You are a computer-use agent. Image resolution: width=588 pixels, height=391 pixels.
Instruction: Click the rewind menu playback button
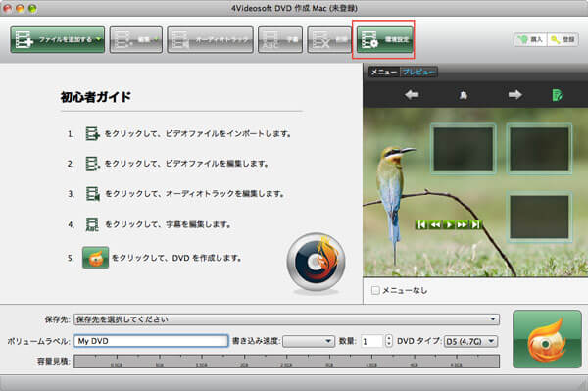coord(435,224)
